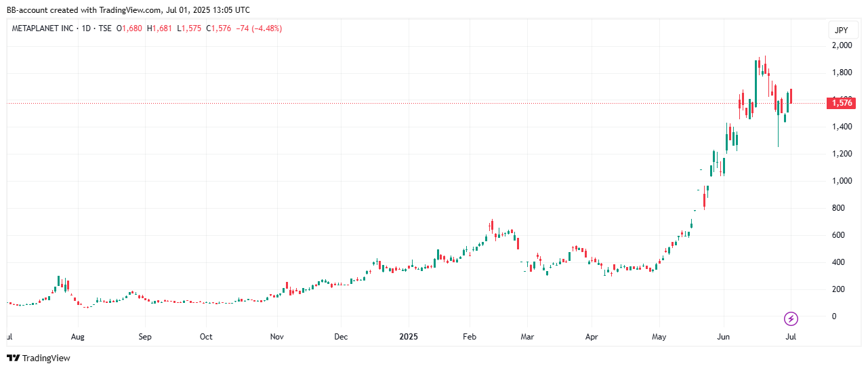
Task: Click the May label on time axis
Action: click(x=659, y=336)
